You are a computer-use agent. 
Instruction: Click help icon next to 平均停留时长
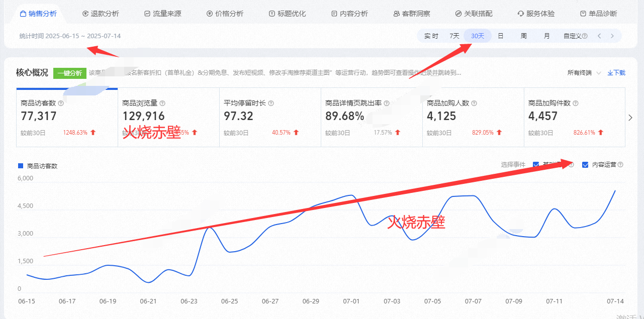pos(271,103)
